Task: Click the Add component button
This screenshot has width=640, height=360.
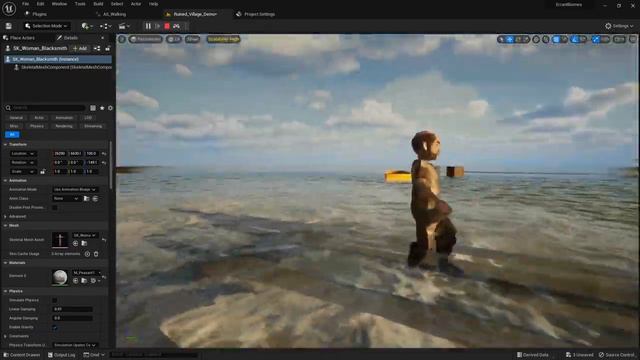Action: (x=80, y=49)
